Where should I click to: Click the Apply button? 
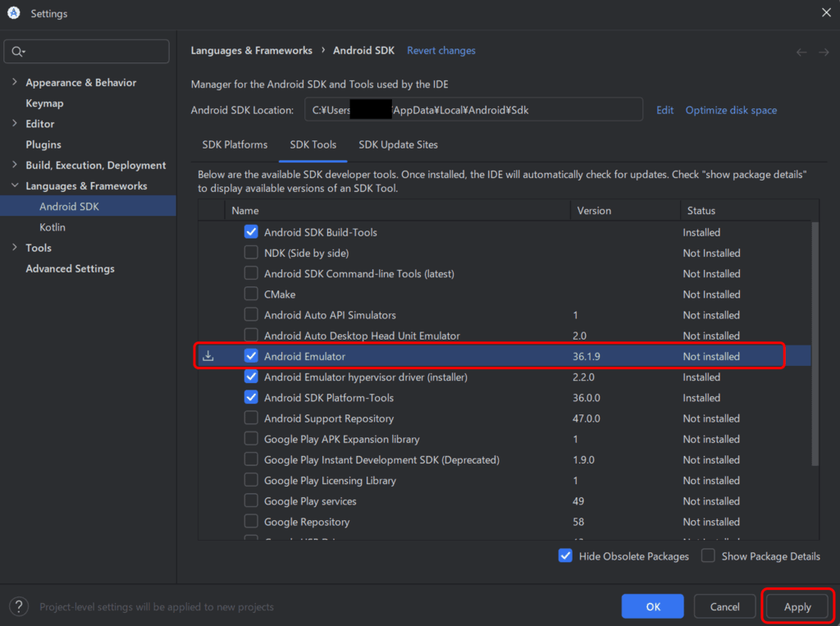pyautogui.click(x=797, y=606)
